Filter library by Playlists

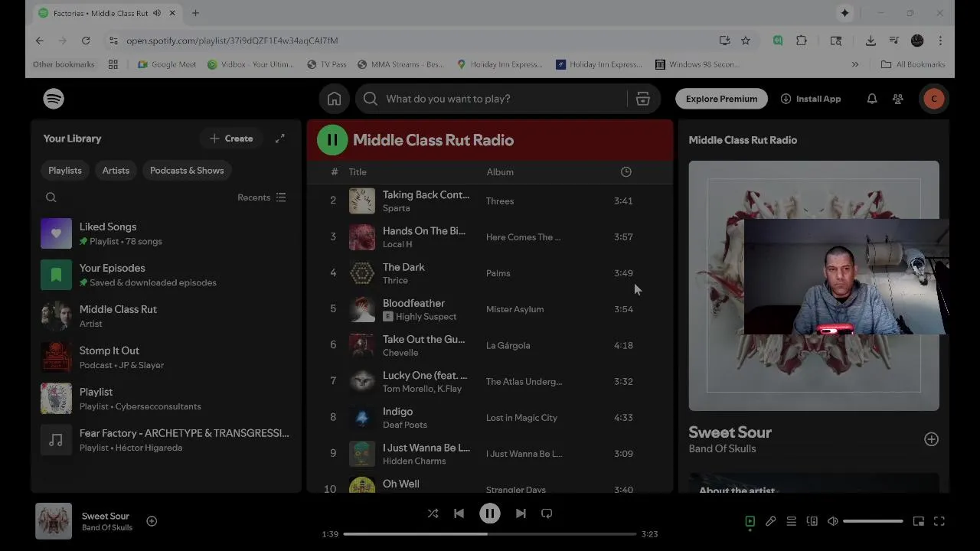coord(65,171)
